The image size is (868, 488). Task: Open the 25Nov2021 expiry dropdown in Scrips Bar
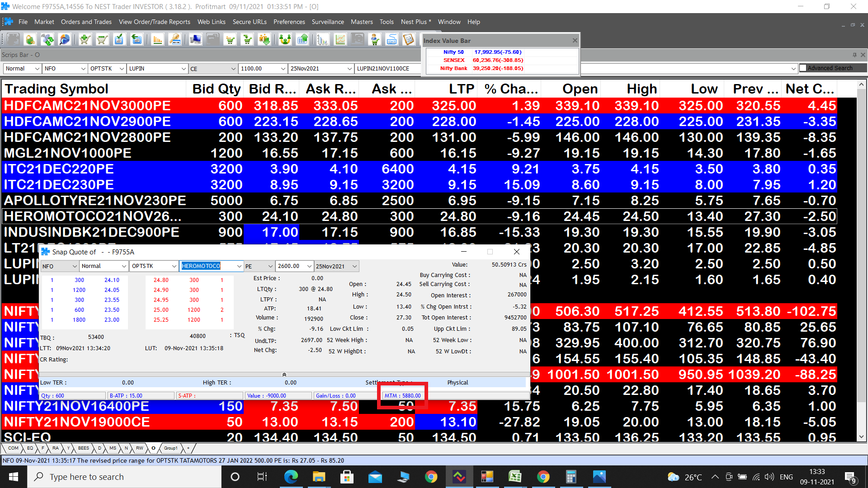(x=349, y=69)
